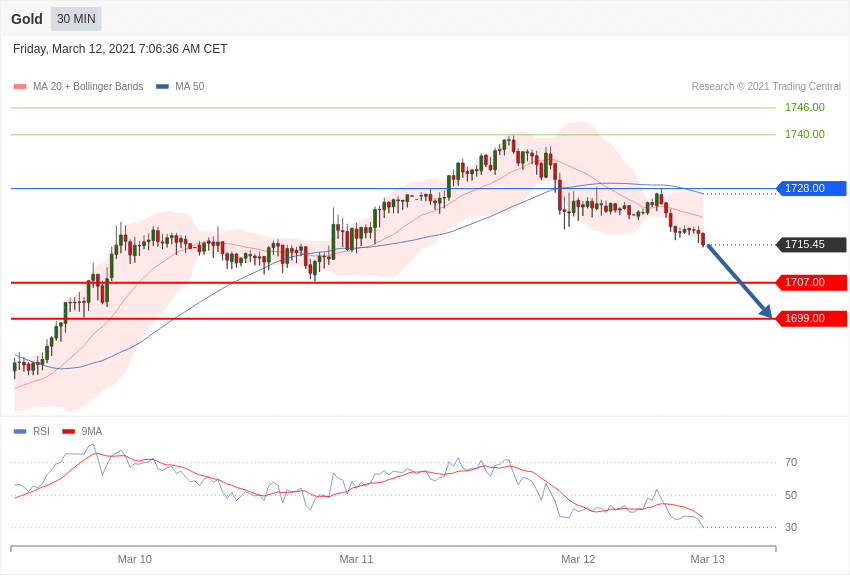This screenshot has height=576, width=850.
Task: Click the 9MA legend label
Action: [x=92, y=431]
